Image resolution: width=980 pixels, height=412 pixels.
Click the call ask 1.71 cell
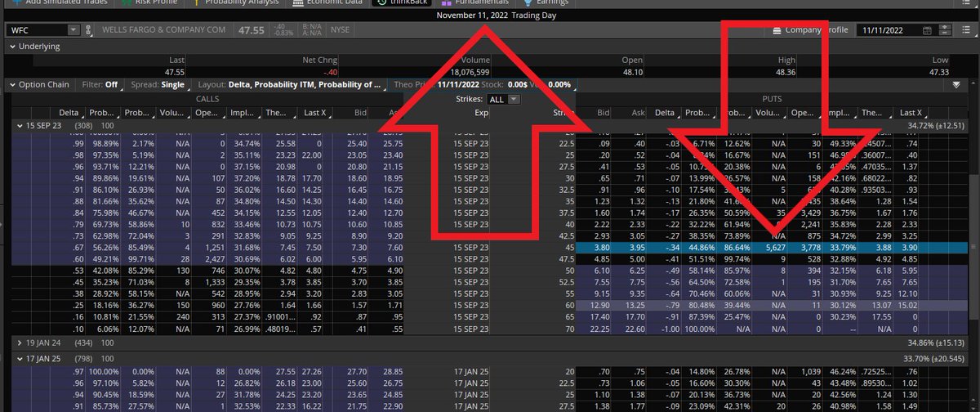(x=395, y=304)
